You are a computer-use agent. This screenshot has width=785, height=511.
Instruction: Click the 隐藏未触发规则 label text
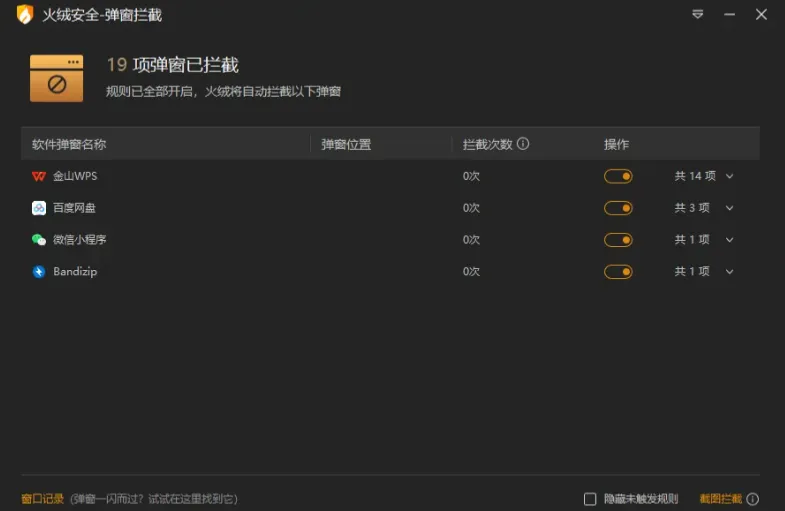coord(641,499)
